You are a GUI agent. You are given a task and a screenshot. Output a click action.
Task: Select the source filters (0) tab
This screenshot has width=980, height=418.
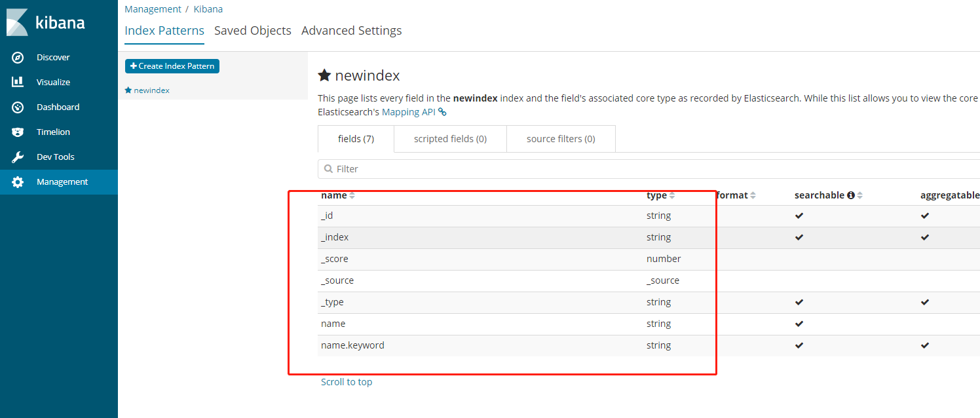tap(561, 139)
